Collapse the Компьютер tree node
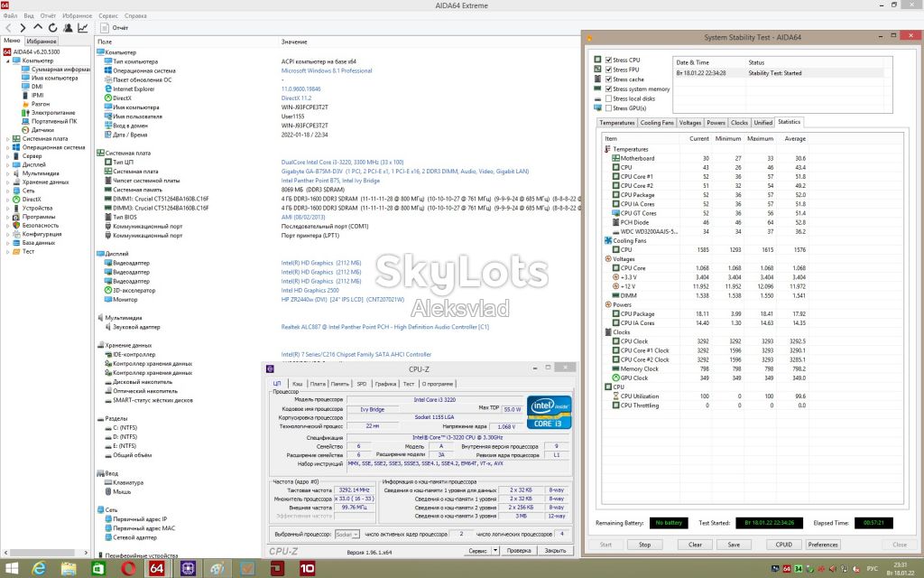The width and height of the screenshot is (924, 578). click(x=7, y=61)
